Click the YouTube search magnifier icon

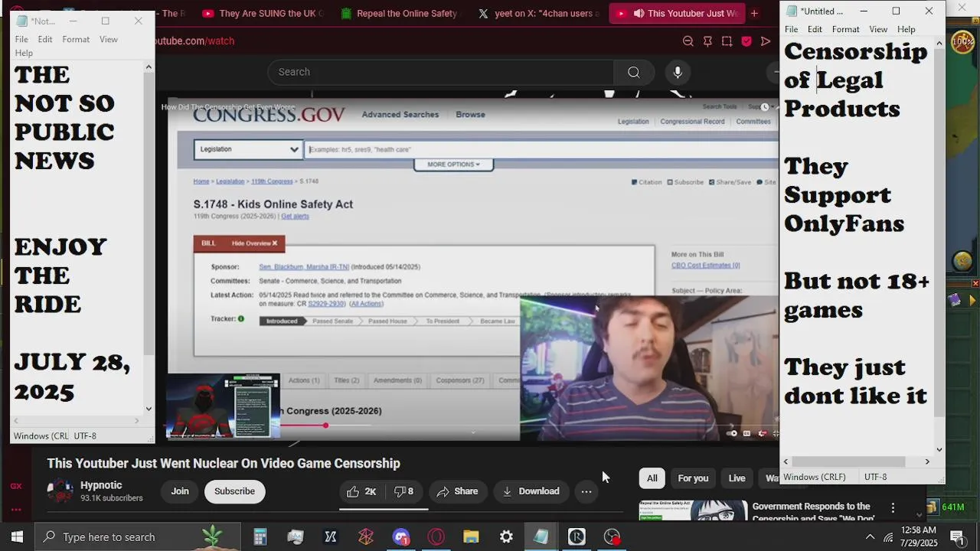(x=634, y=72)
